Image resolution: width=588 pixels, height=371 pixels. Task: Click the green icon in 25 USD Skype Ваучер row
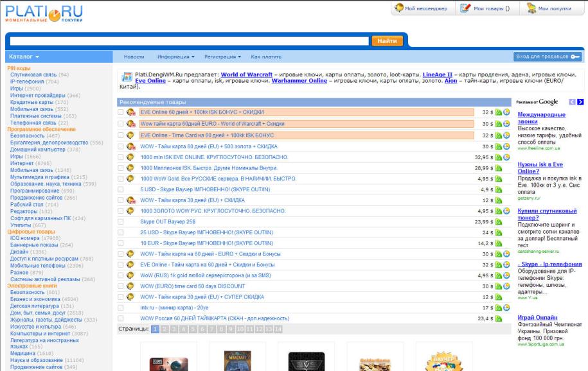499,233
